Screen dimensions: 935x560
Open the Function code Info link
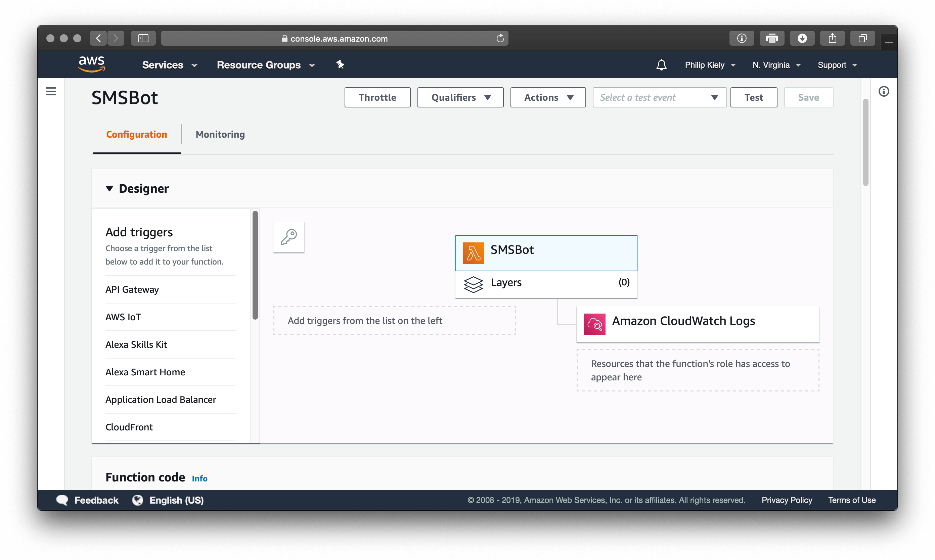(x=199, y=478)
